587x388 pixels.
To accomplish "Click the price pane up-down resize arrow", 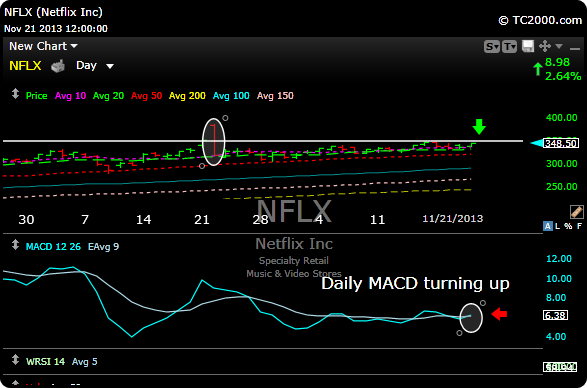I will (x=15, y=94).
